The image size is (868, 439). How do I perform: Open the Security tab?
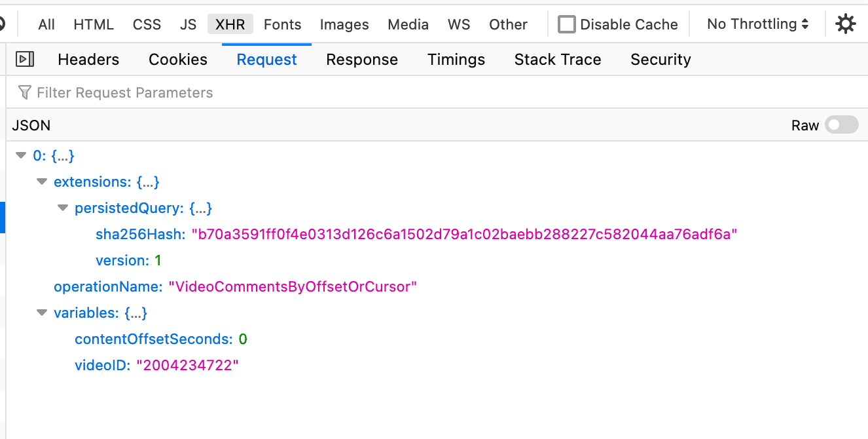coord(660,59)
